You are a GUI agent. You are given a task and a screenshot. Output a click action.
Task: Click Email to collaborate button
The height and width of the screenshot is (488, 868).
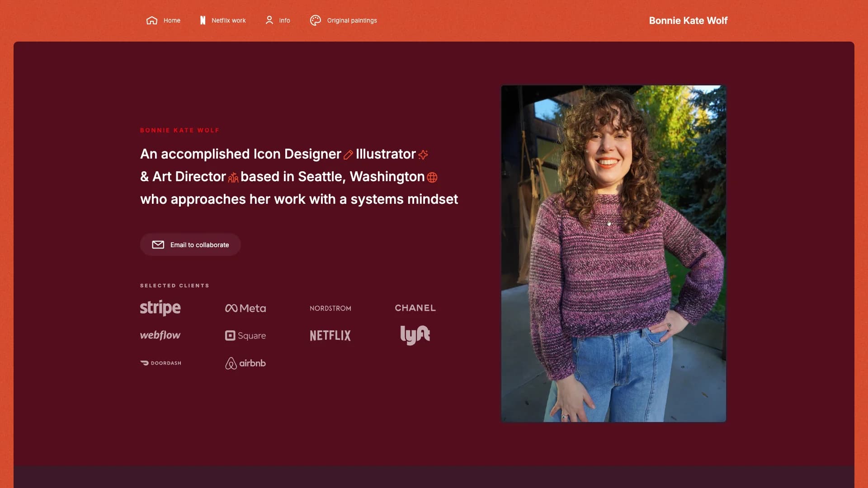(x=190, y=244)
